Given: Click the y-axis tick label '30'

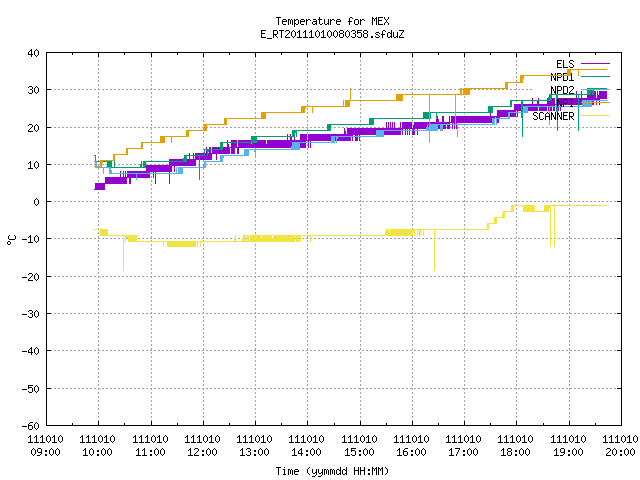Looking at the screenshot, I should pyautogui.click(x=33, y=90).
